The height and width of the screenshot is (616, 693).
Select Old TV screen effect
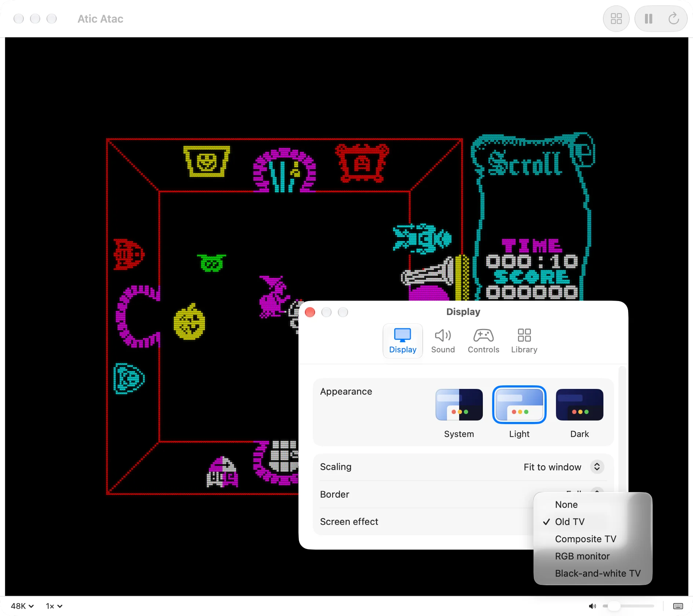[x=593, y=522]
